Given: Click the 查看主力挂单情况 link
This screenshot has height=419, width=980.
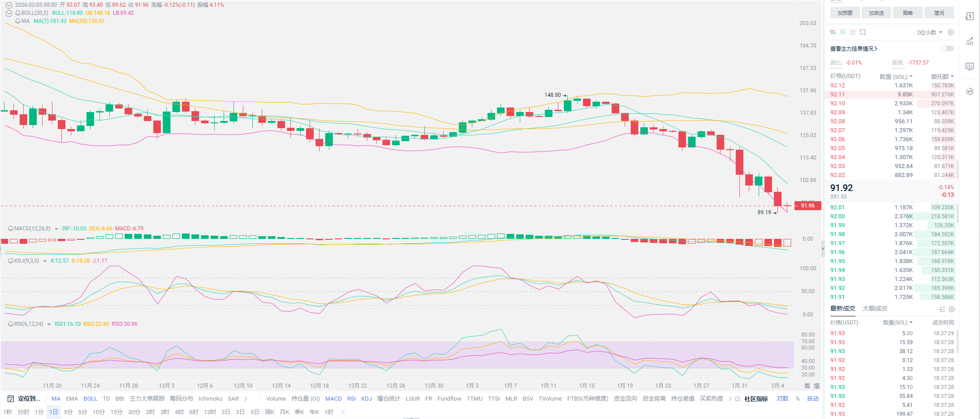Looking at the screenshot, I should (x=854, y=48).
